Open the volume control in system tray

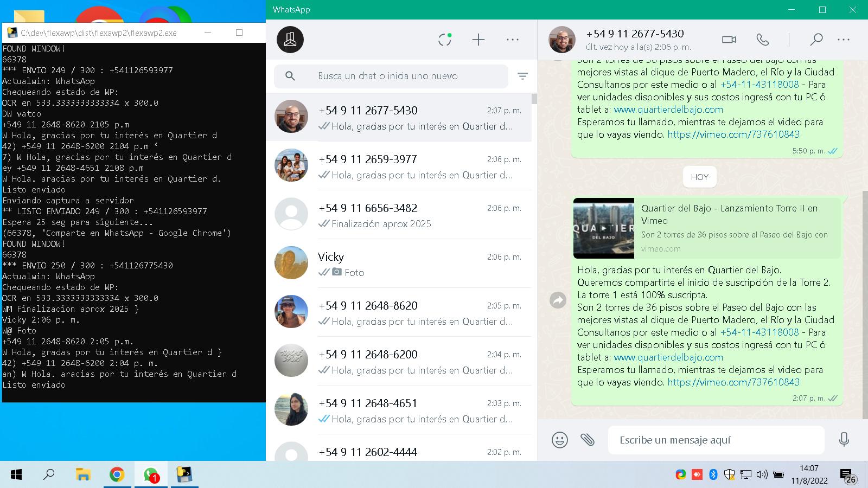762,475
